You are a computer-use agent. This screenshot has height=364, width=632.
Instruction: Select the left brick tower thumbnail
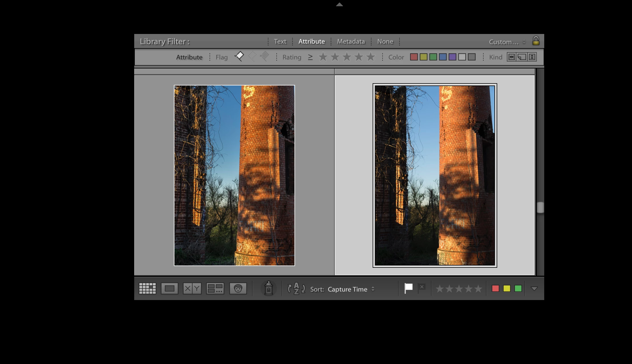tap(234, 175)
